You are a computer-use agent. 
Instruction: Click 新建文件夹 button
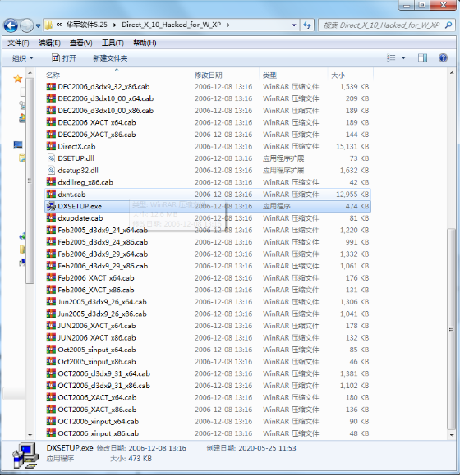point(110,58)
